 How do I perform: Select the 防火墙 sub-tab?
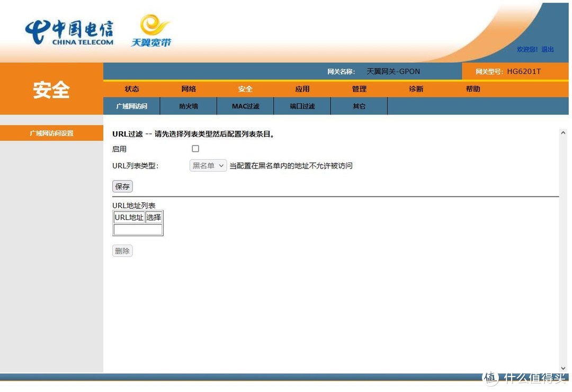188,106
